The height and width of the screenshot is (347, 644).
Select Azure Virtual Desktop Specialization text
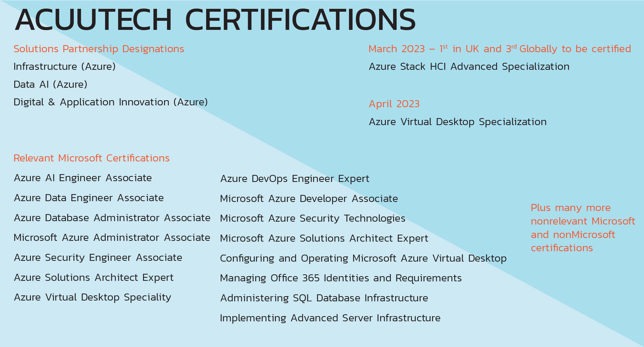458,122
